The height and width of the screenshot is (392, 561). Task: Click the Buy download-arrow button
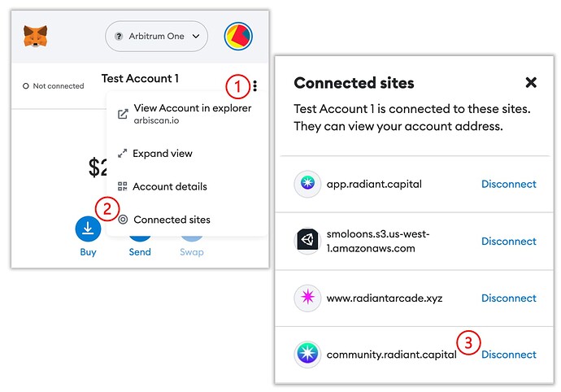click(88, 229)
